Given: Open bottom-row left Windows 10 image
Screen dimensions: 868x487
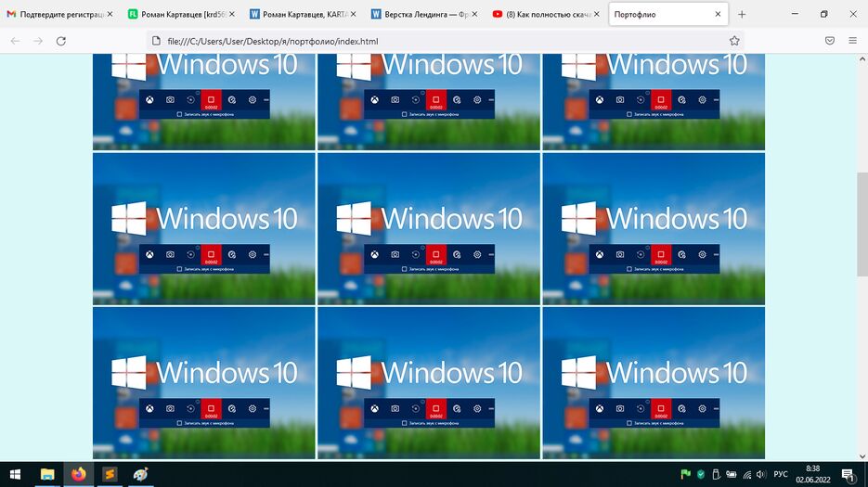Looking at the screenshot, I should 203,383.
